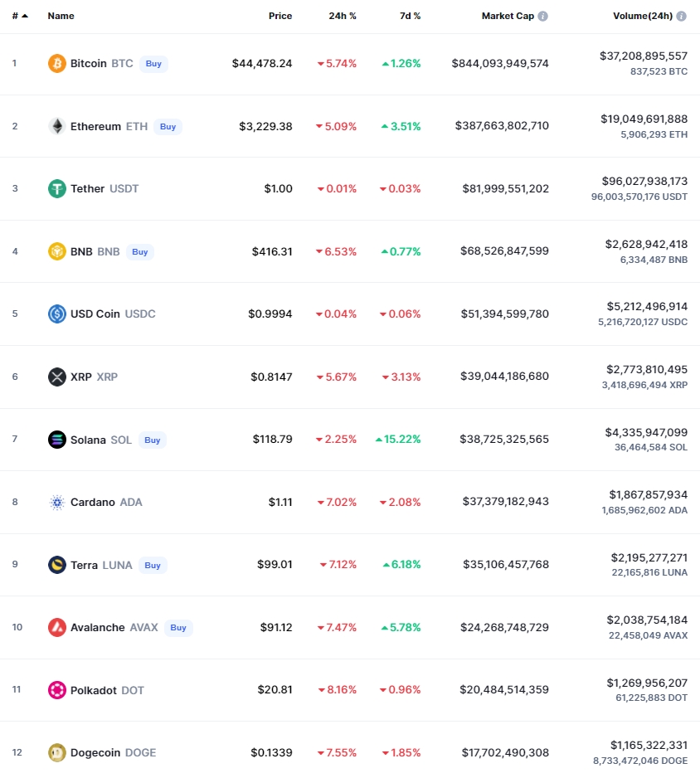Screen dimensions: 700x778
Task: Sort the table by Price column
Action: pyautogui.click(x=280, y=16)
